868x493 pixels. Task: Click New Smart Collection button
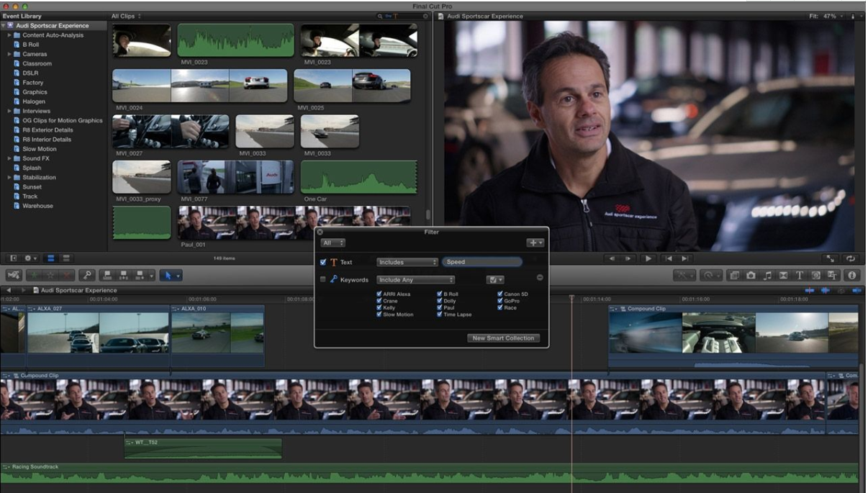tap(503, 338)
